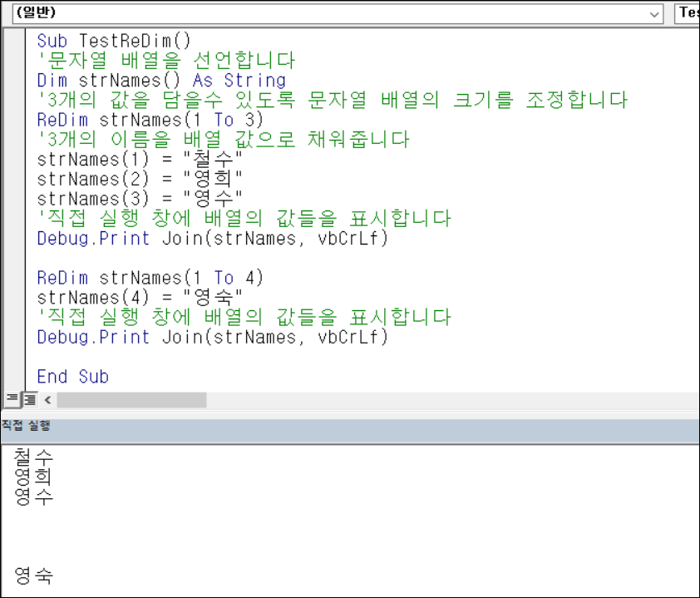Click the Dim strNames() As String line
Screen dimensions: 700x598
[161, 81]
